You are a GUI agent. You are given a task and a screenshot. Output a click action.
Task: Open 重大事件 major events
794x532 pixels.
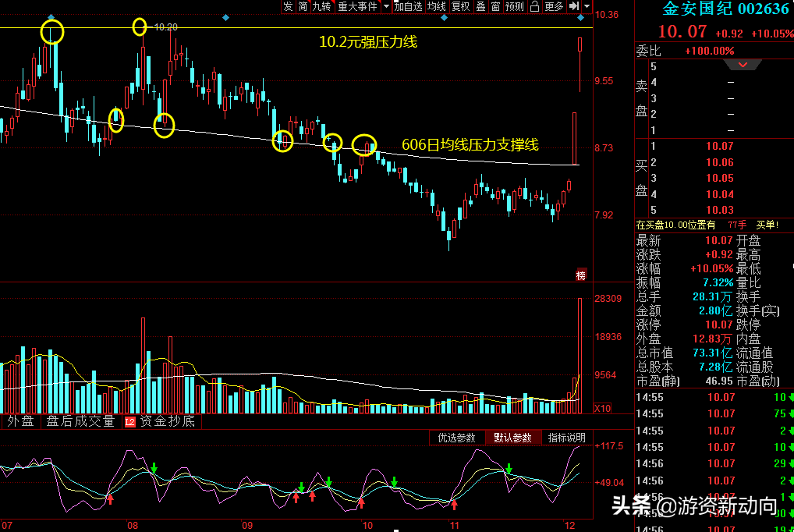[357, 6]
